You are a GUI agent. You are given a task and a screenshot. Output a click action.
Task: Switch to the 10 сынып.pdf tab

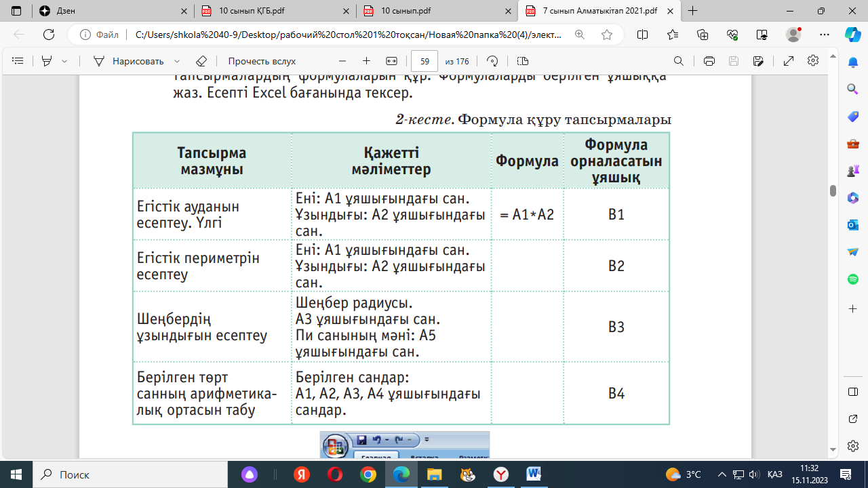point(437,11)
